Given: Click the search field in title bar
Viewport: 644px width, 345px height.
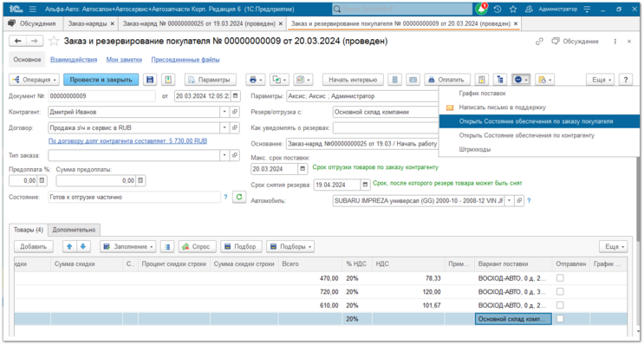Looking at the screenshot, I should pos(402,9).
